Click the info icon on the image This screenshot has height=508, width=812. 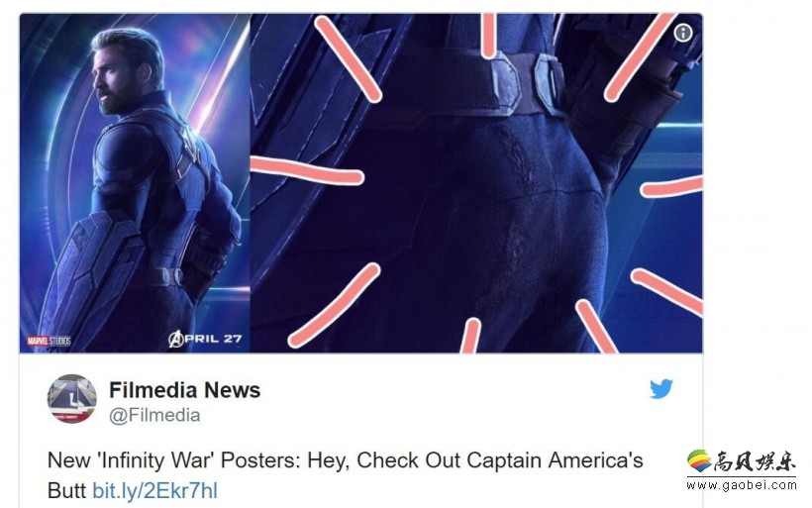coord(683,33)
